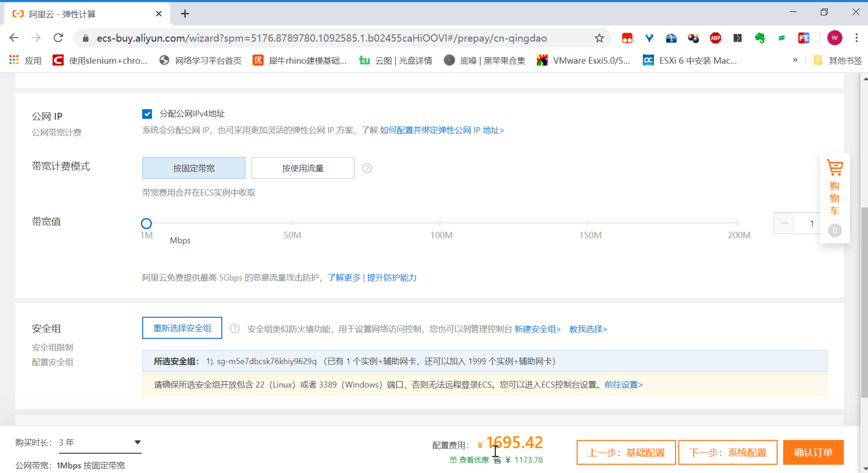Open the red Chrome extension icon
Viewport: 868px width, 473px height.
click(x=627, y=38)
